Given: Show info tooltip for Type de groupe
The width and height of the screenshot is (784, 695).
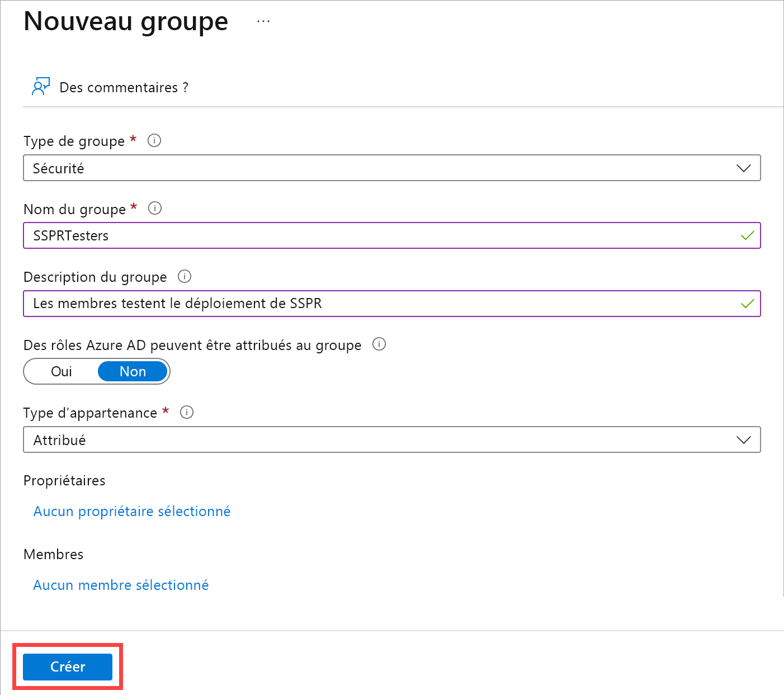Looking at the screenshot, I should [x=154, y=140].
